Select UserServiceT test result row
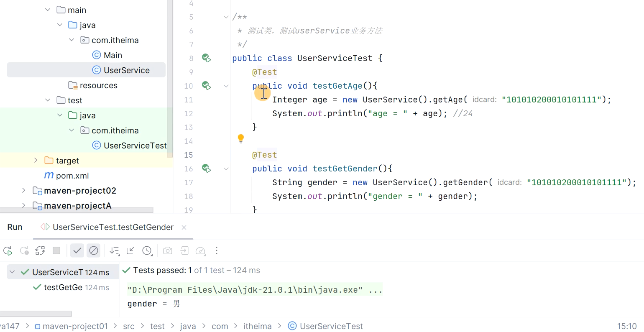Screen dimensions: 644x332 click(63, 272)
